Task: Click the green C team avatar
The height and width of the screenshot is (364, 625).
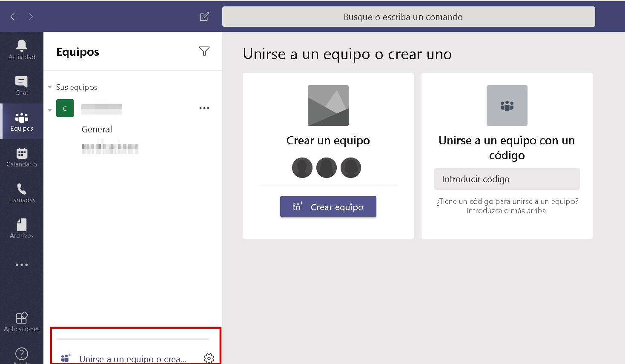Action: [x=65, y=108]
